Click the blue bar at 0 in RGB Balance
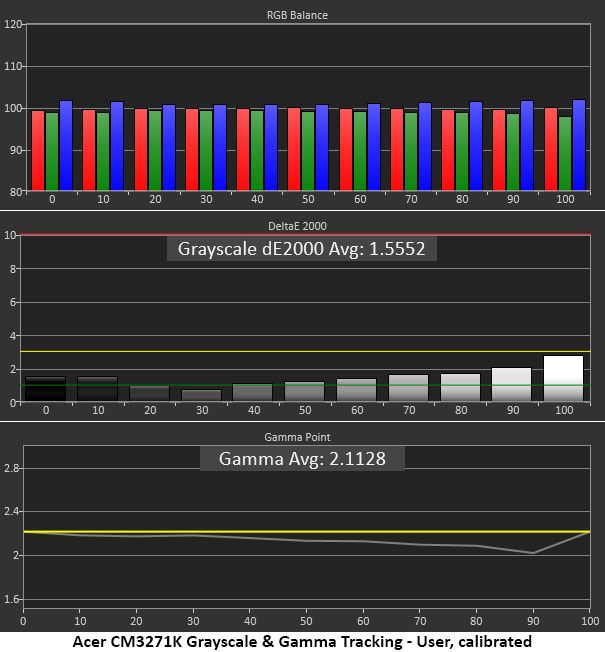 pos(66,146)
